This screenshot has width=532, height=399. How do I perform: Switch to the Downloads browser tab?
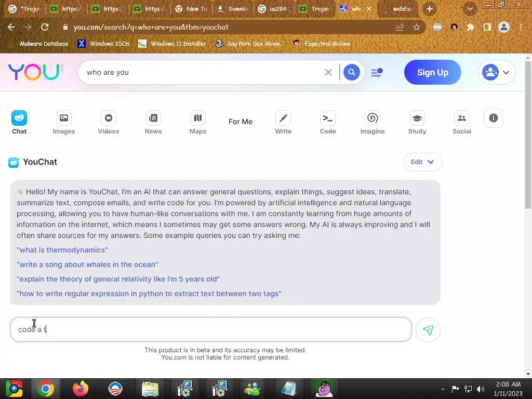click(x=234, y=9)
